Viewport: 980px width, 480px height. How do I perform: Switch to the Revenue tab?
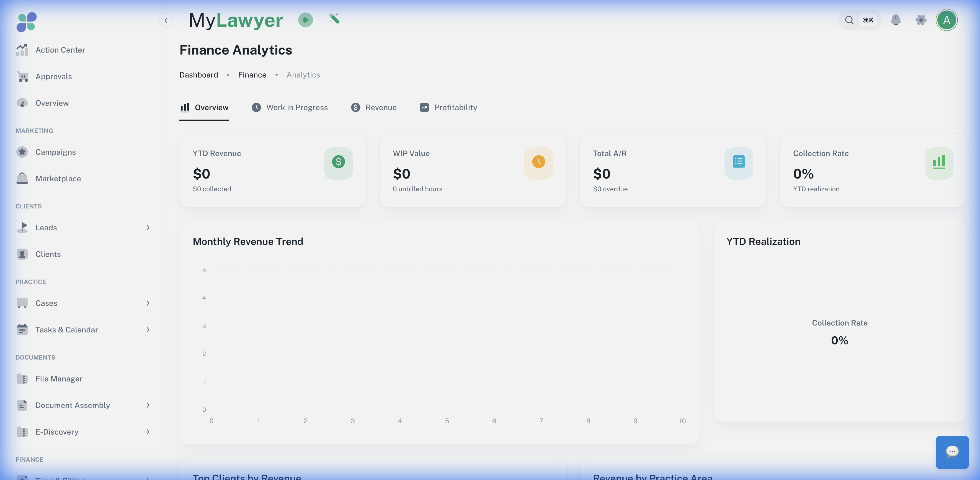tap(373, 108)
